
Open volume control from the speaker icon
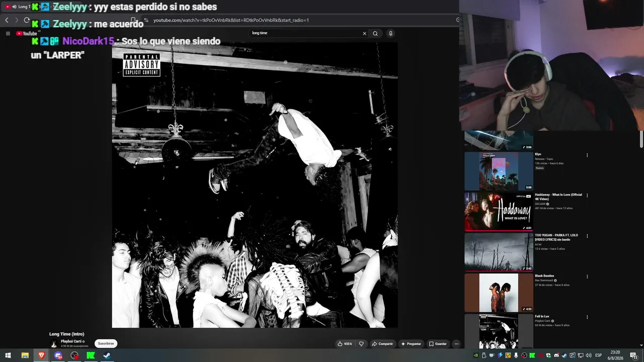point(589,355)
